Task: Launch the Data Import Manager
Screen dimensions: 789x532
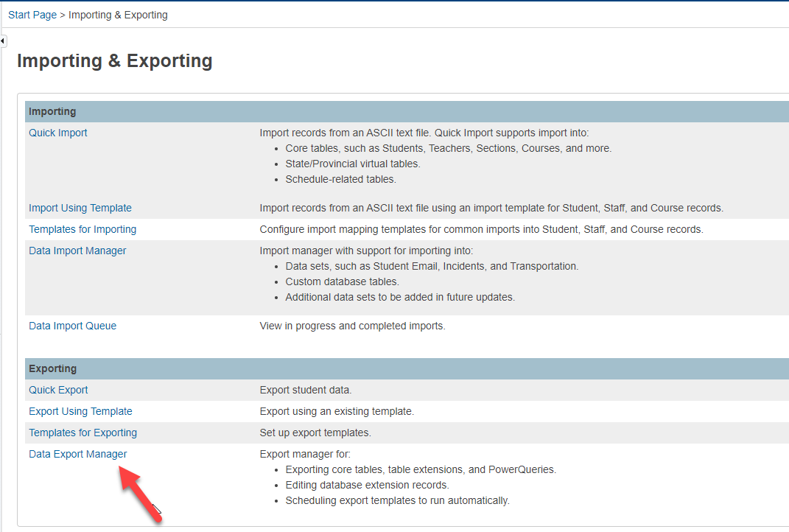Action: (x=77, y=251)
